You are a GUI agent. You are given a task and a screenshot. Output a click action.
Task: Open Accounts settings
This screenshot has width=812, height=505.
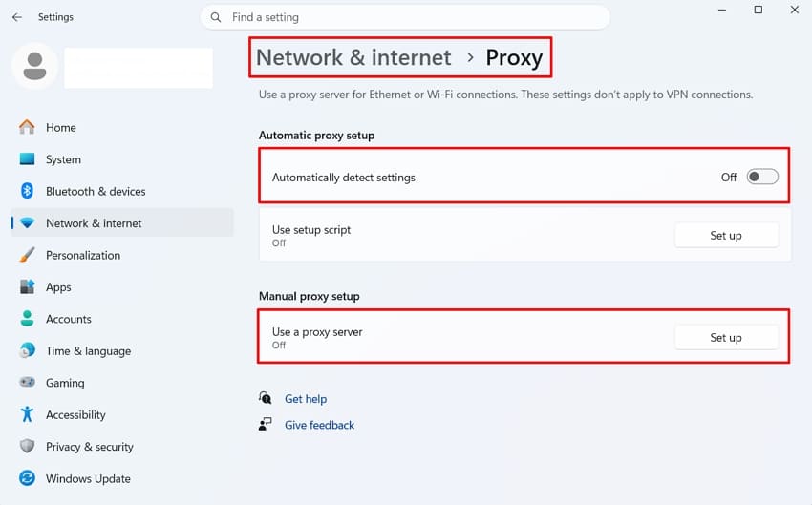coord(122,319)
